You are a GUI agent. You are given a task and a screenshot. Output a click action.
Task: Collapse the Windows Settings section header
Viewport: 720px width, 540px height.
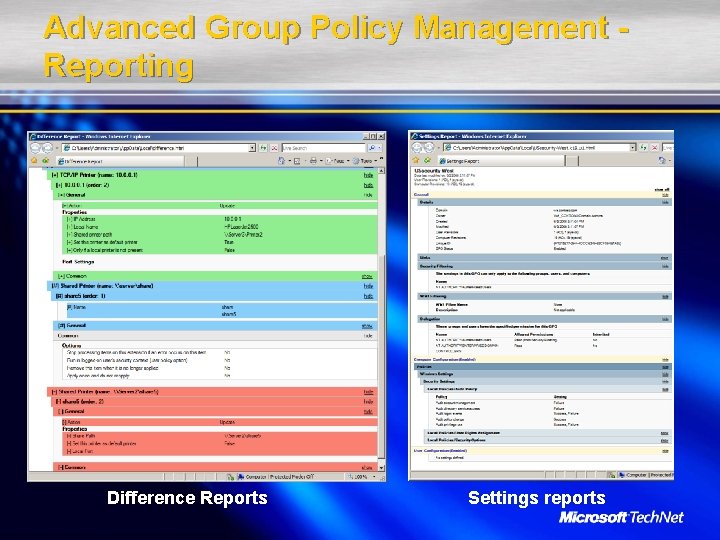[545, 374]
